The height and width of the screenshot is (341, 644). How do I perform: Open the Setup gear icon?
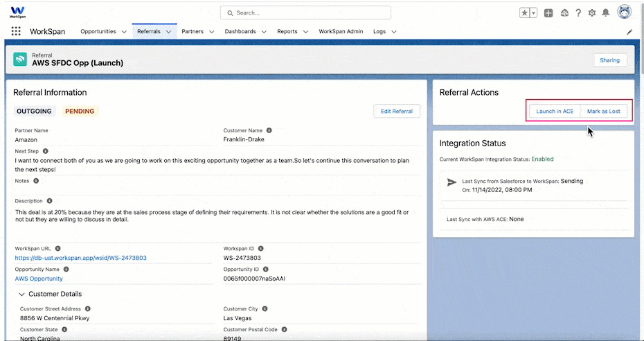tap(592, 12)
